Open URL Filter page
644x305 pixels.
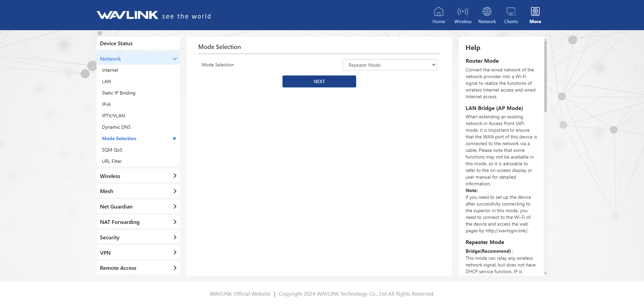(112, 162)
